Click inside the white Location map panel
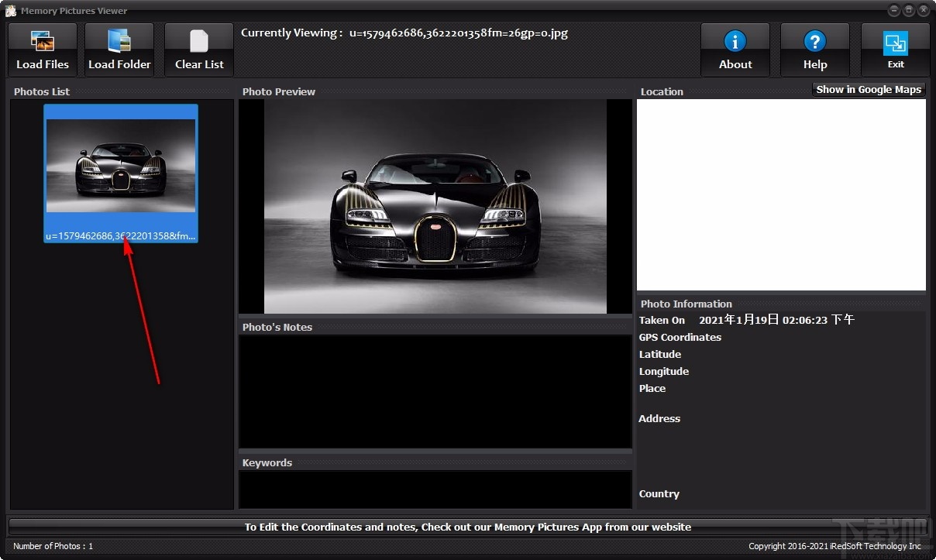936x560 pixels. [781, 194]
